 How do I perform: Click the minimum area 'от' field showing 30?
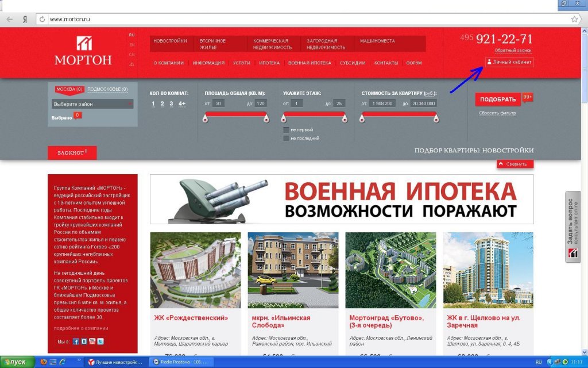coord(218,103)
